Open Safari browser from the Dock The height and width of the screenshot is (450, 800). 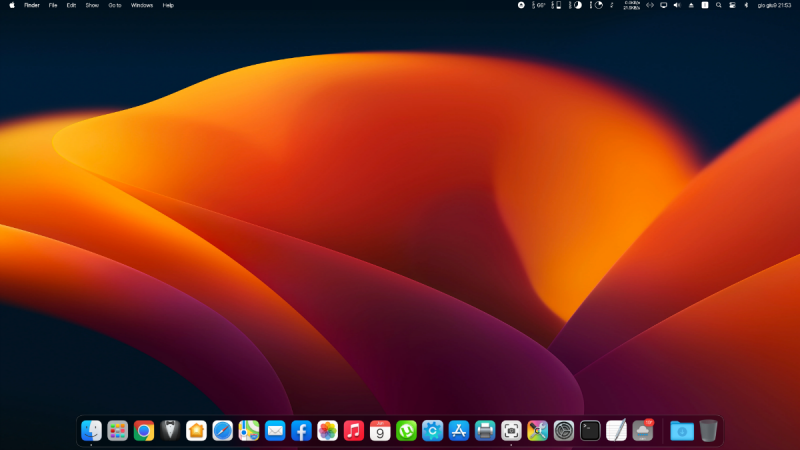(223, 430)
